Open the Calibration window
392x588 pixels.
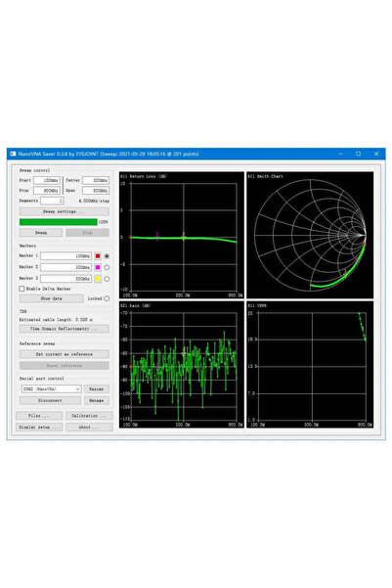tap(89, 416)
